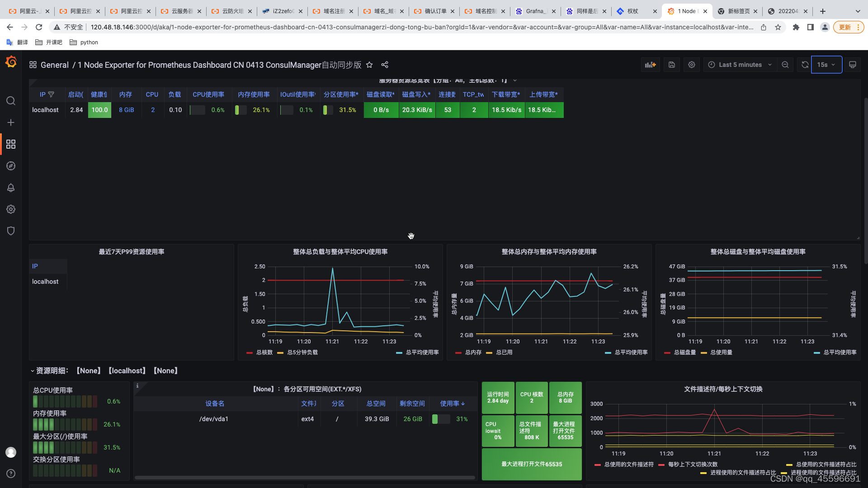Click the 最大进程打开文件65535 stat panel
Viewport: 868px width, 488px height.
pos(532,465)
